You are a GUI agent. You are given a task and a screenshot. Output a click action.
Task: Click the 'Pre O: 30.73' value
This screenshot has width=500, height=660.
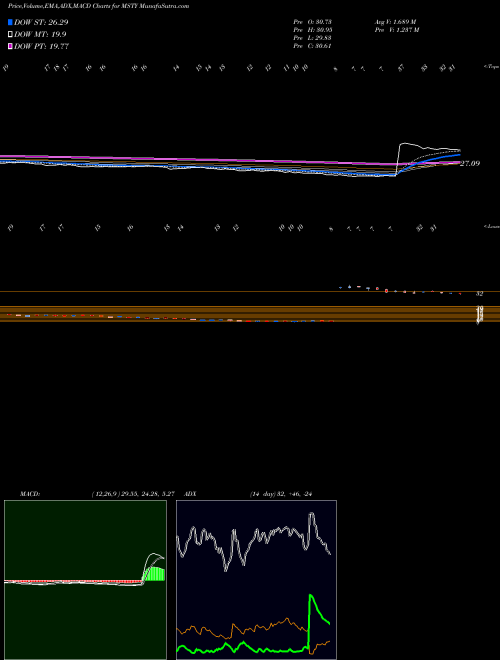click(313, 21)
